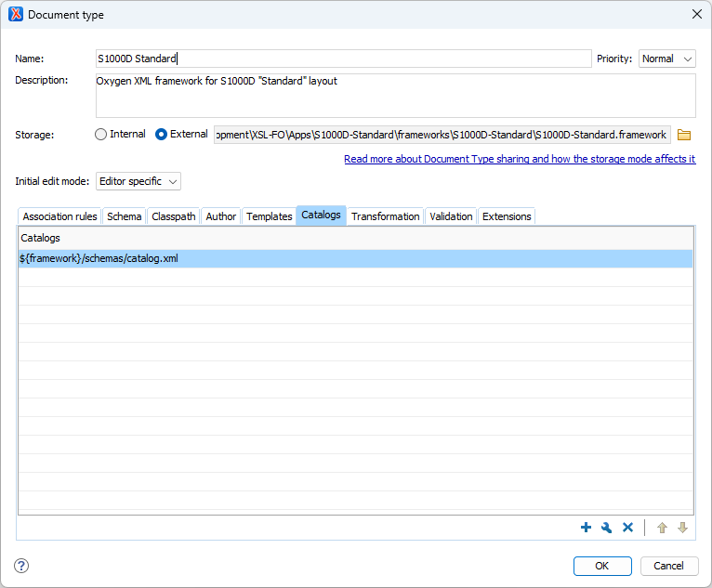The width and height of the screenshot is (712, 588).
Task: Open help with the question mark icon
Action: pyautogui.click(x=21, y=566)
